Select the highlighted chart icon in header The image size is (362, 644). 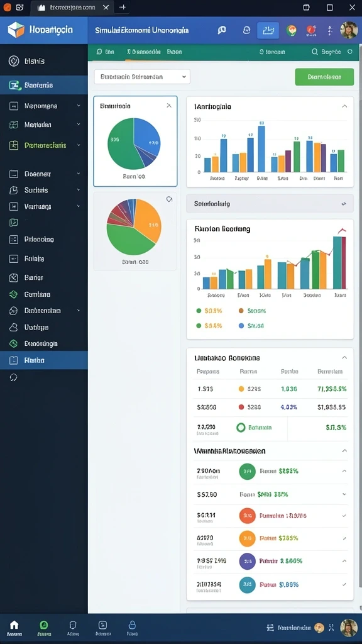(x=268, y=30)
